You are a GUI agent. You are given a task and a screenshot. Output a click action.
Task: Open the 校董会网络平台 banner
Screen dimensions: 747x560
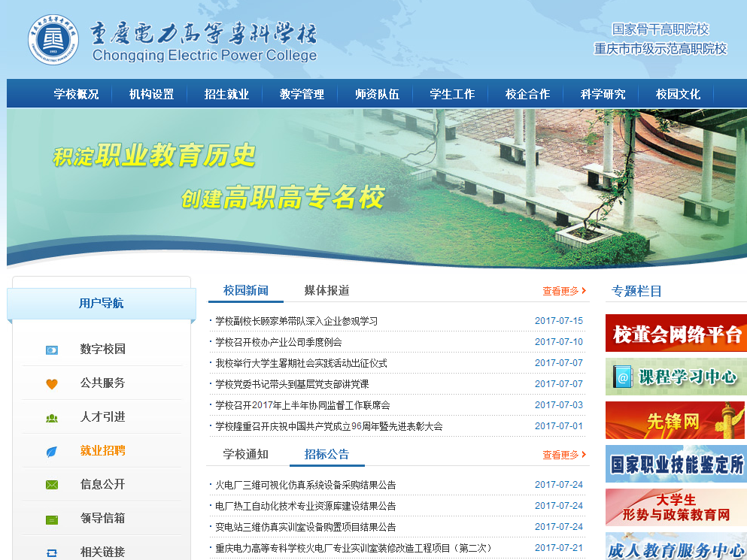pyautogui.click(x=676, y=334)
